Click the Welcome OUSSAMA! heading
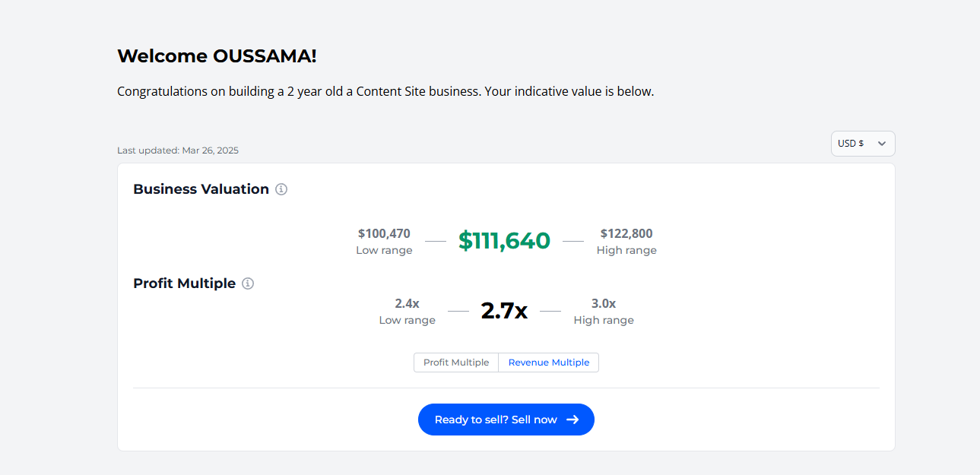Screen dimensions: 980x475 (217, 55)
